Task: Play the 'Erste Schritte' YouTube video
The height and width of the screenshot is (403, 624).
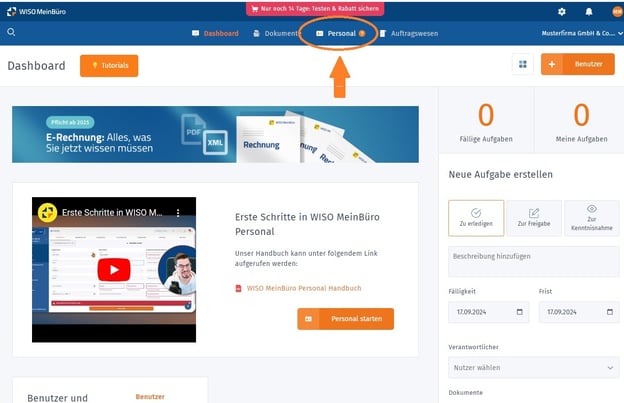Action: click(x=114, y=270)
